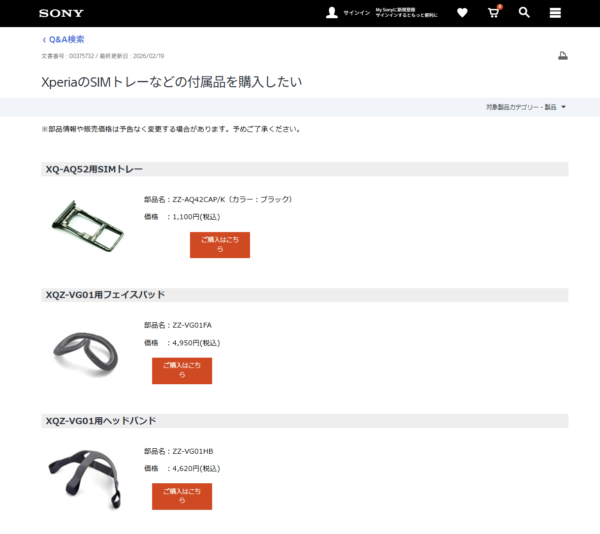The height and width of the screenshot is (534, 600).
Task: Click part name ZZ-AQ42CAP/K text
Action: [218, 199]
